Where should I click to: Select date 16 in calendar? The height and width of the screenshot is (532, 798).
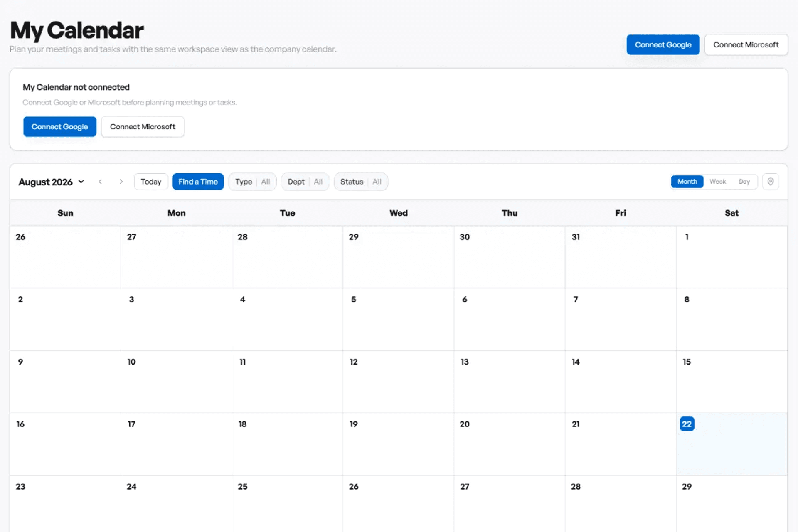[x=65, y=444]
